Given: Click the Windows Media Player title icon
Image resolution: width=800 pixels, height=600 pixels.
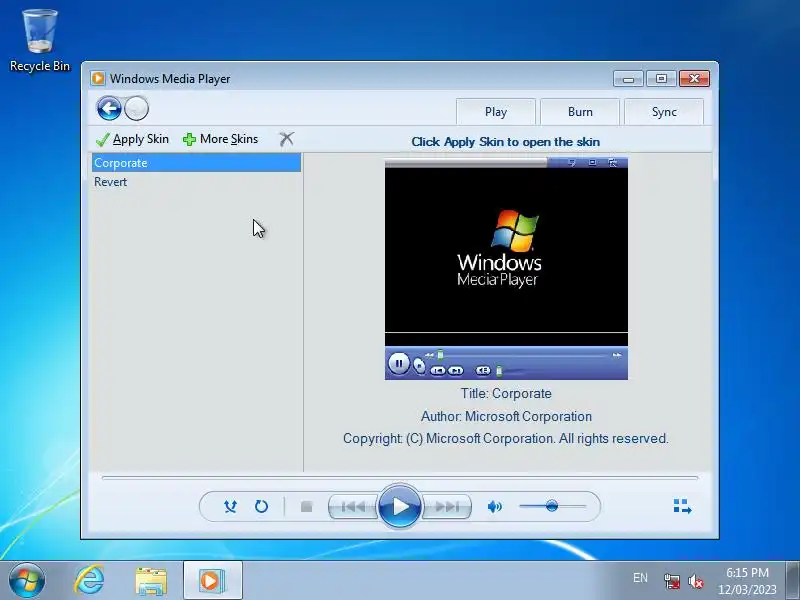Looking at the screenshot, I should click(97, 79).
